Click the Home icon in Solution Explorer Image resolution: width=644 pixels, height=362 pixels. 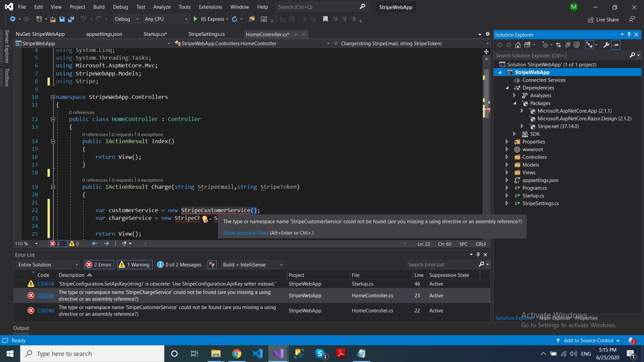[518, 45]
